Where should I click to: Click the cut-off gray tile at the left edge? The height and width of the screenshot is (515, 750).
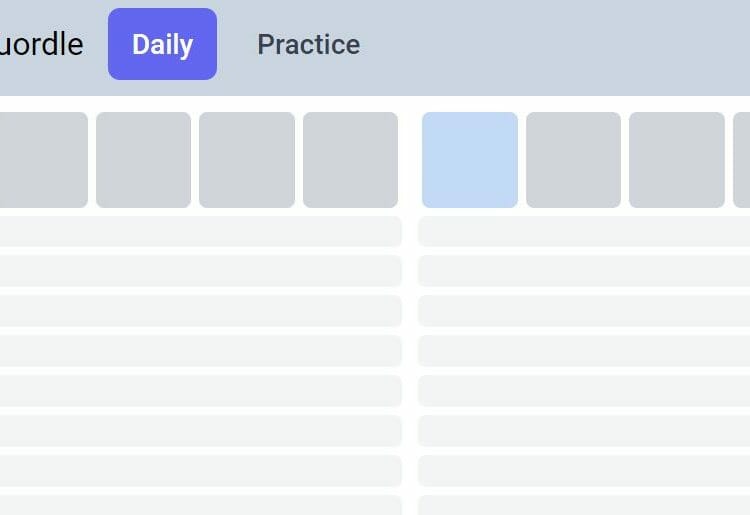tap(44, 160)
